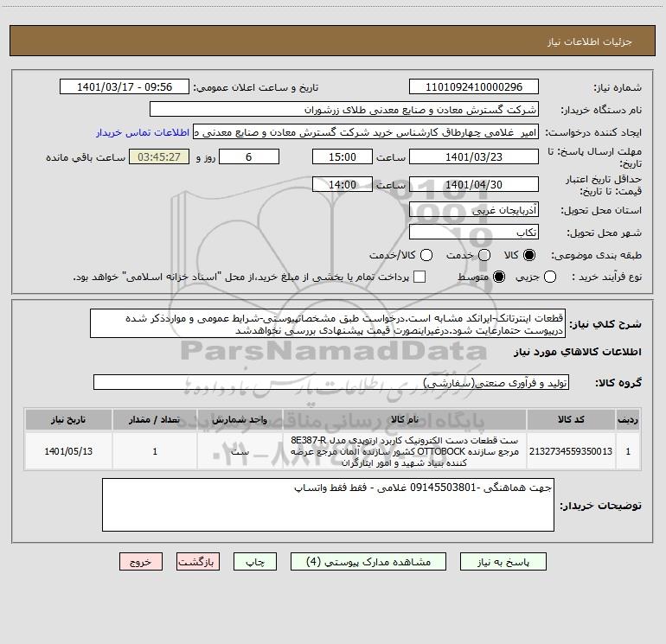Screen dimensions: 666x644
Task: Click the delivery province field آذربایجان غربی
Action: coord(474,210)
